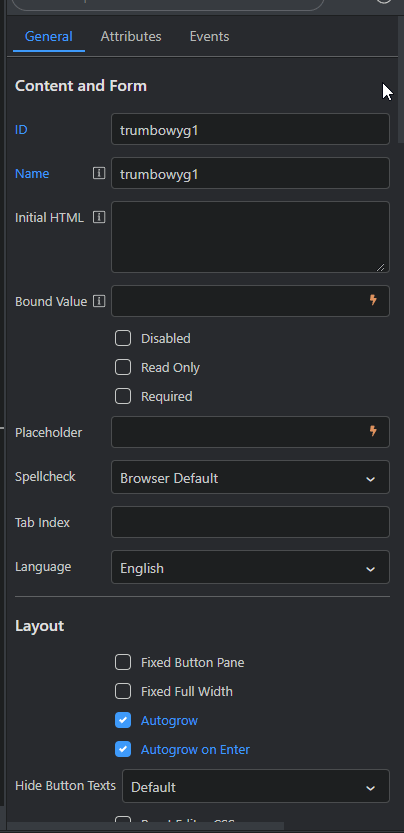The image size is (404, 833).
Task: Click the Tab Index input field
Action: pos(250,522)
